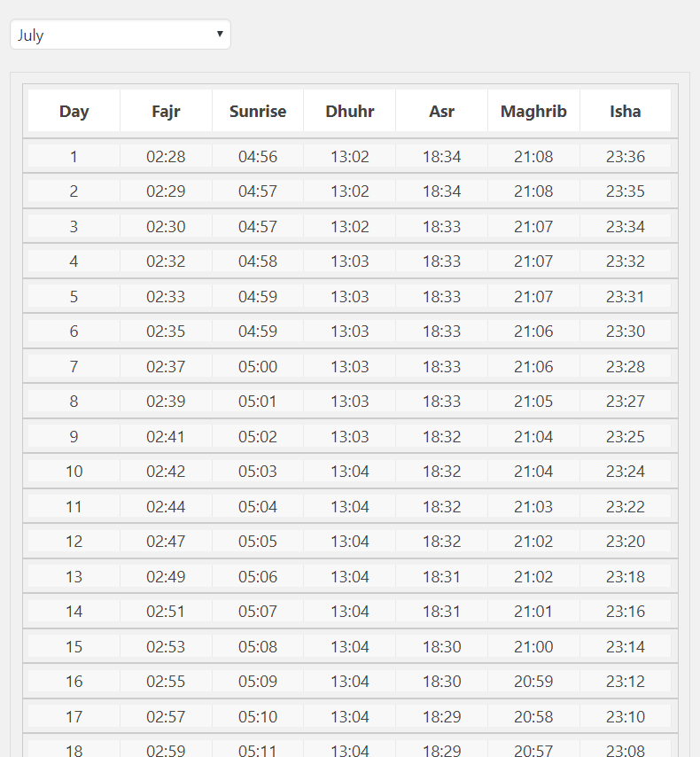Select Isha time 23:36 on day 1
This screenshot has height=757, width=700.
tap(626, 156)
